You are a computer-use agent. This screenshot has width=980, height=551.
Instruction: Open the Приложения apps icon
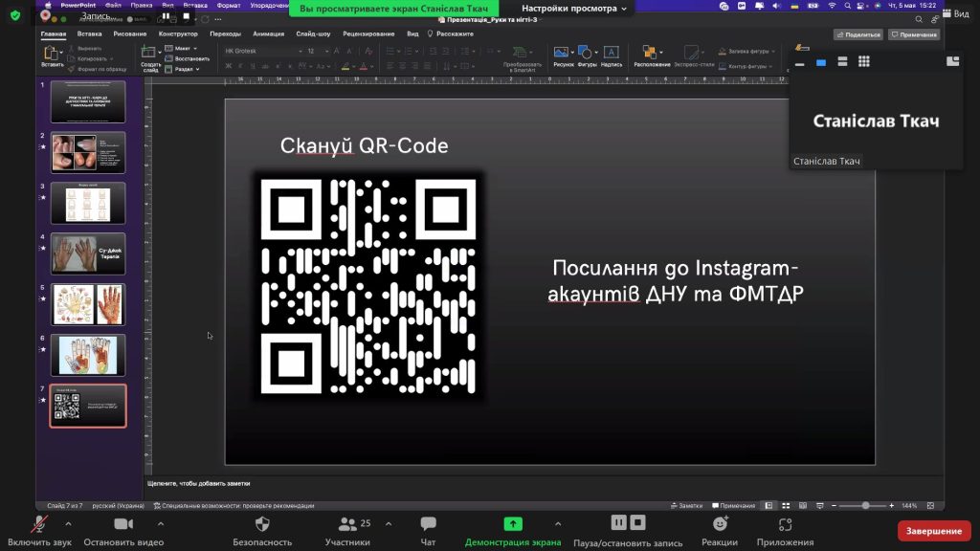pyautogui.click(x=785, y=524)
